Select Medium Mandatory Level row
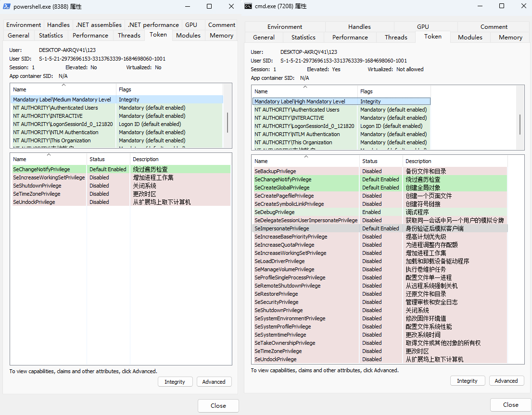 117,100
